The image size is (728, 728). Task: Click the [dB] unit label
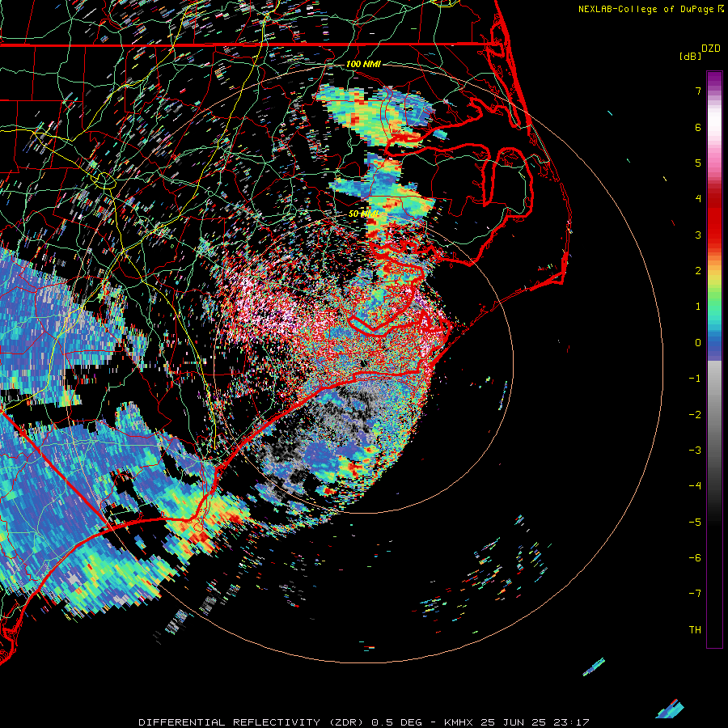691,56
